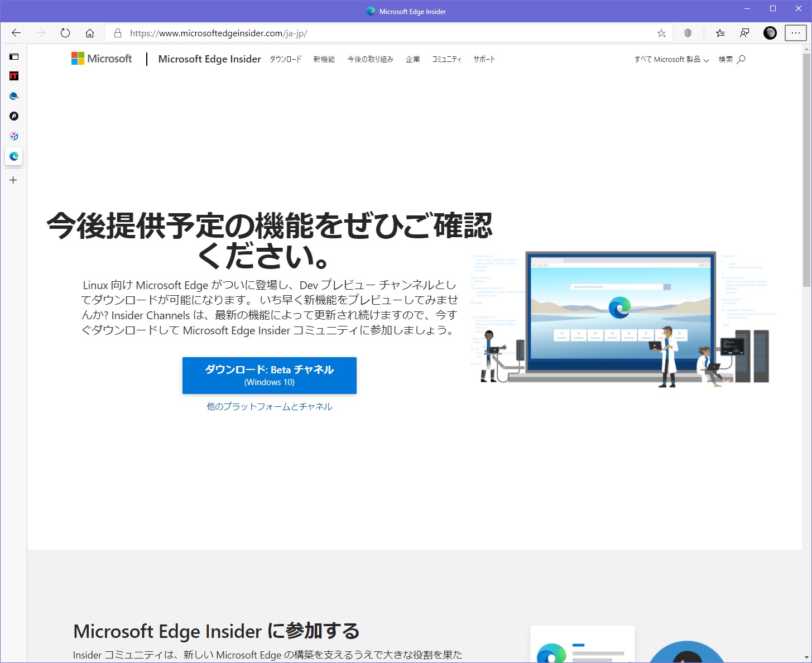
Task: Open the home page
Action: pos(90,33)
